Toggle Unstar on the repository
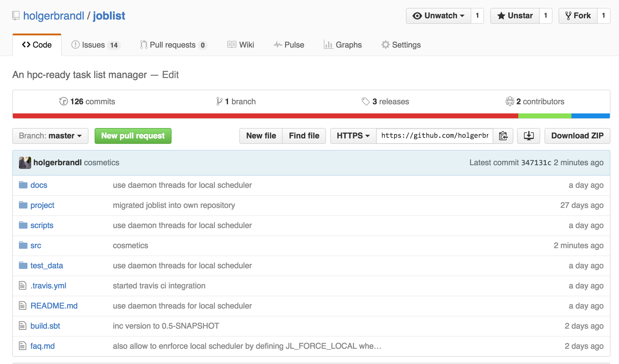This screenshot has width=619, height=364. click(x=515, y=16)
